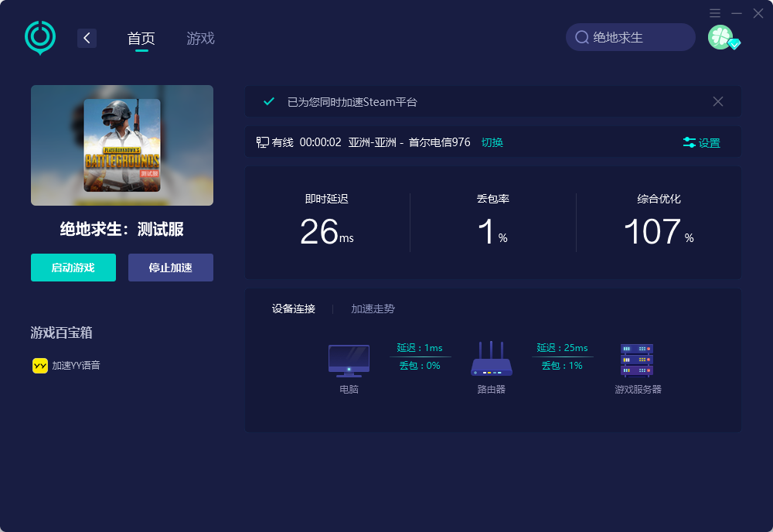The width and height of the screenshot is (773, 532).
Task: Click the 26ms instant latency value
Action: pyautogui.click(x=327, y=232)
